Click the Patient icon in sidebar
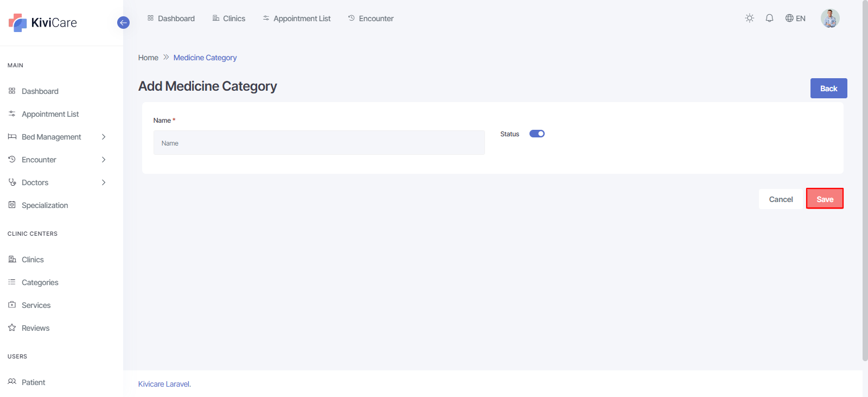The image size is (868, 397). (x=12, y=382)
